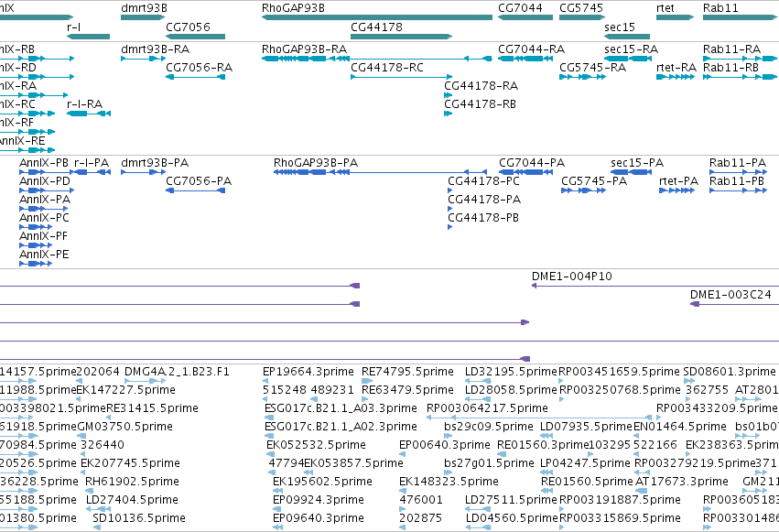Click the DMG4A.2_1.B23.F1 EST label
779x532 pixels.
[x=177, y=372]
